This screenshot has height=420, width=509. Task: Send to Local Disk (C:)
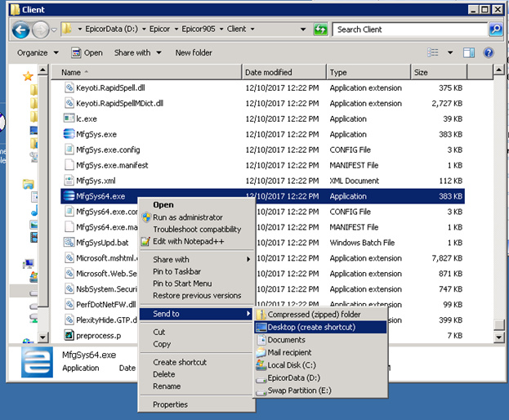pos(320,364)
